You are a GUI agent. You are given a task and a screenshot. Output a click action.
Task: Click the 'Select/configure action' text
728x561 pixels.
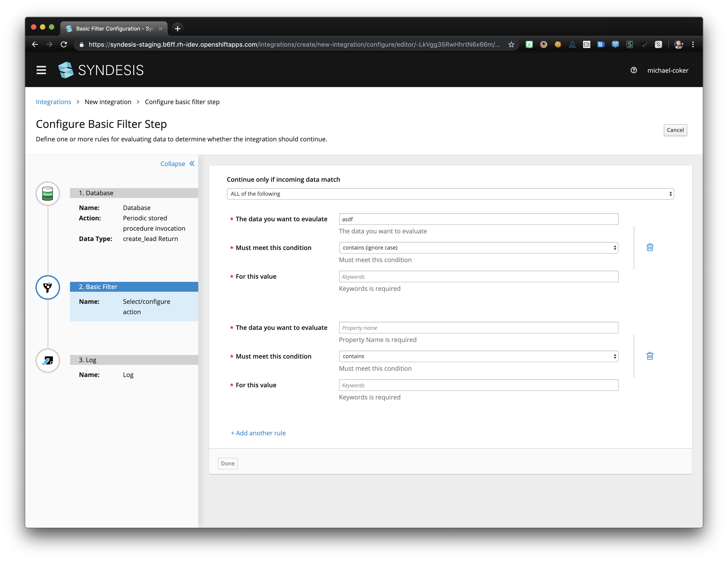(146, 307)
